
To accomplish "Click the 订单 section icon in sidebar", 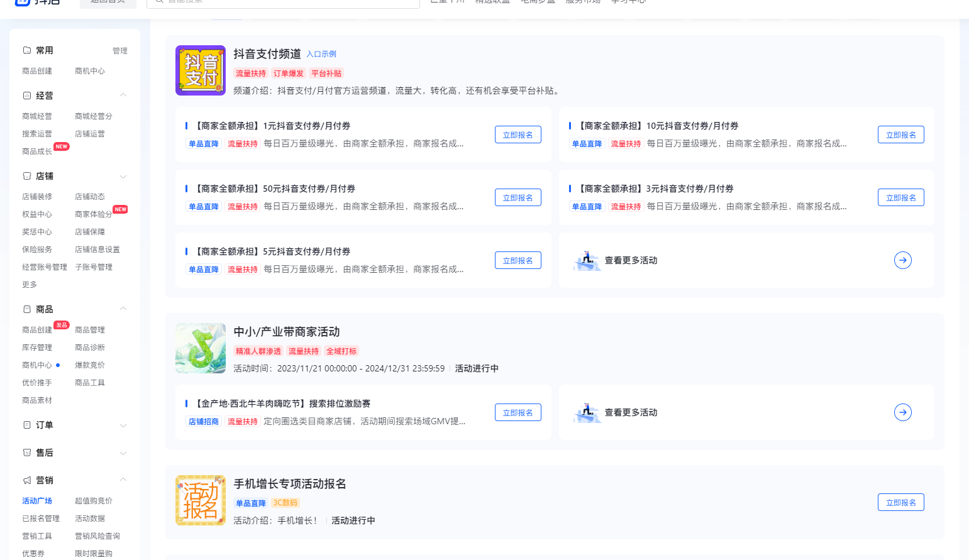I will [x=27, y=425].
